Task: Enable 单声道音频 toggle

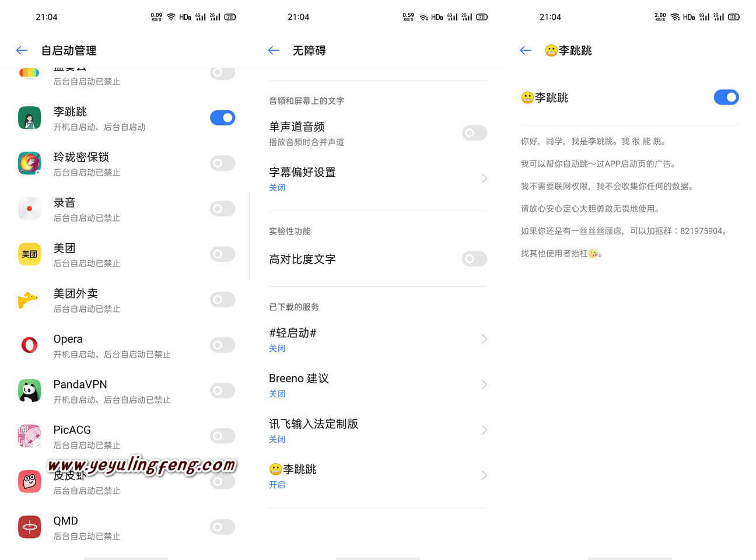Action: tap(474, 133)
